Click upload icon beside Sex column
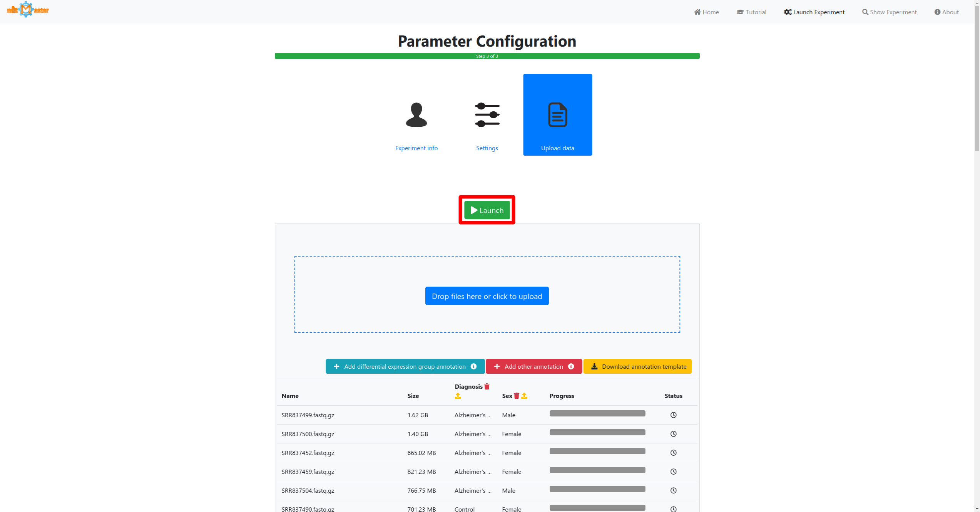 (x=524, y=396)
